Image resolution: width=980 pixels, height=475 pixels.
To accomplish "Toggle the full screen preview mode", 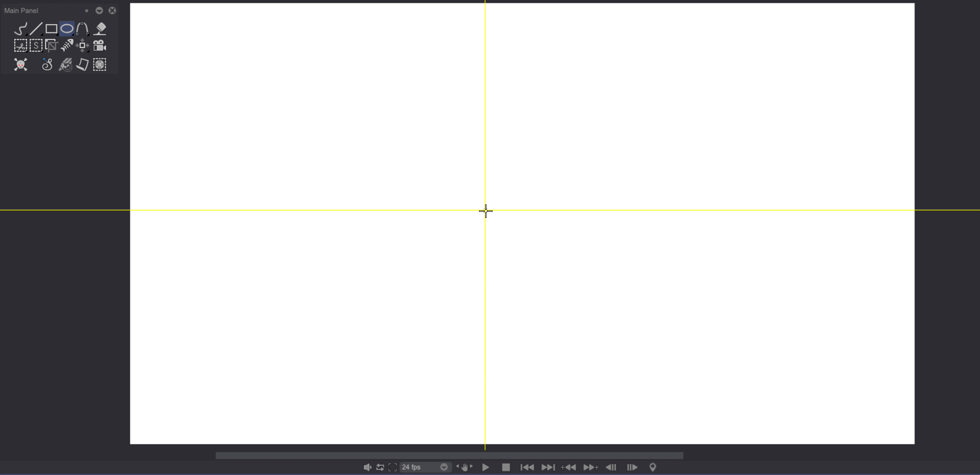I will coord(392,467).
